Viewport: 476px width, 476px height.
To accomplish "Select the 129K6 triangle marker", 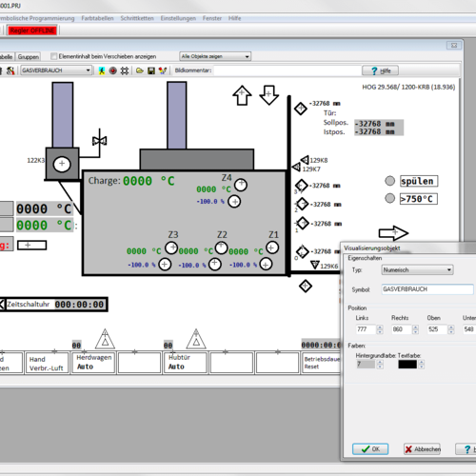I will 315,265.
